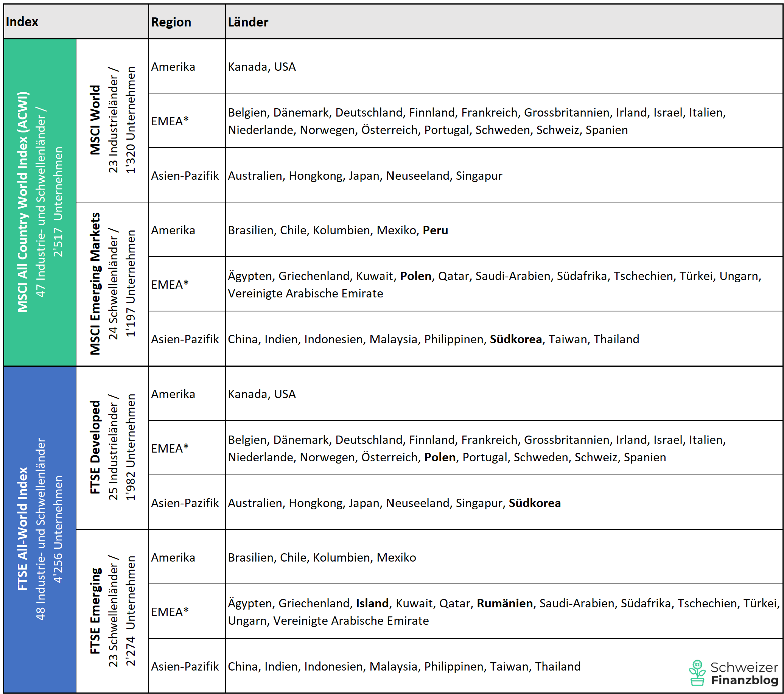
Task: Click EMEA* region cell of MSCI World
Action: pos(170,121)
